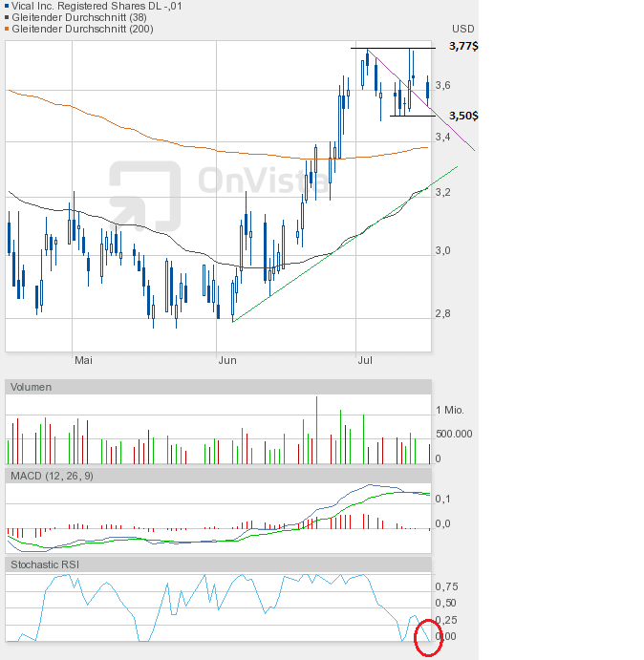Click the 3,50$ support price label
This screenshot has width=644, height=660.
[463, 116]
